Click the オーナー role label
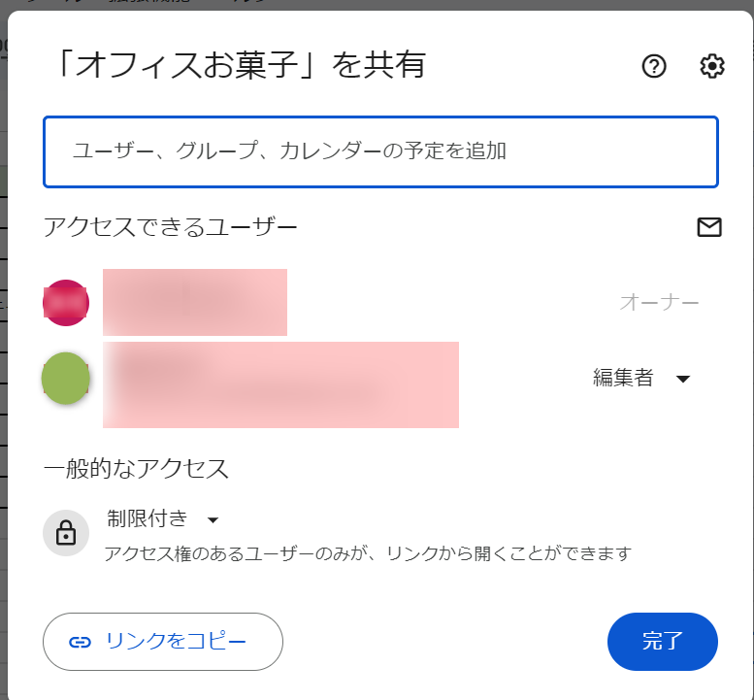Screen dimensions: 754x700 [x=659, y=303]
